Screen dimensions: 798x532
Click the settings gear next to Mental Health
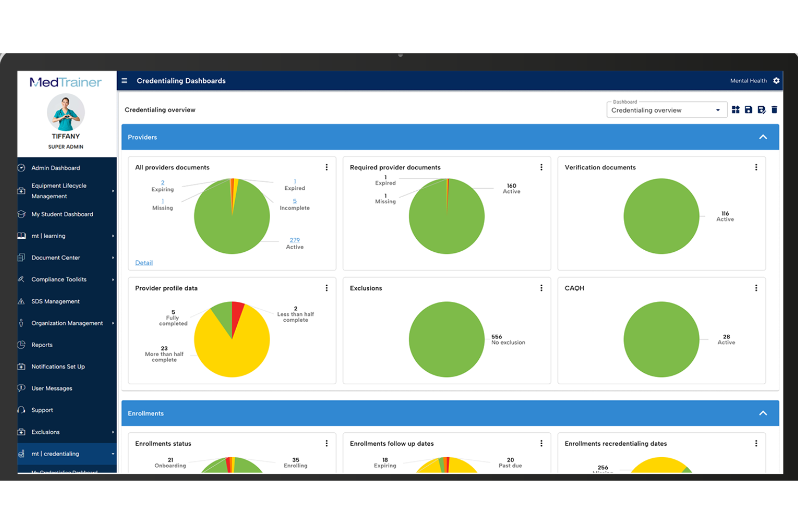coord(776,80)
